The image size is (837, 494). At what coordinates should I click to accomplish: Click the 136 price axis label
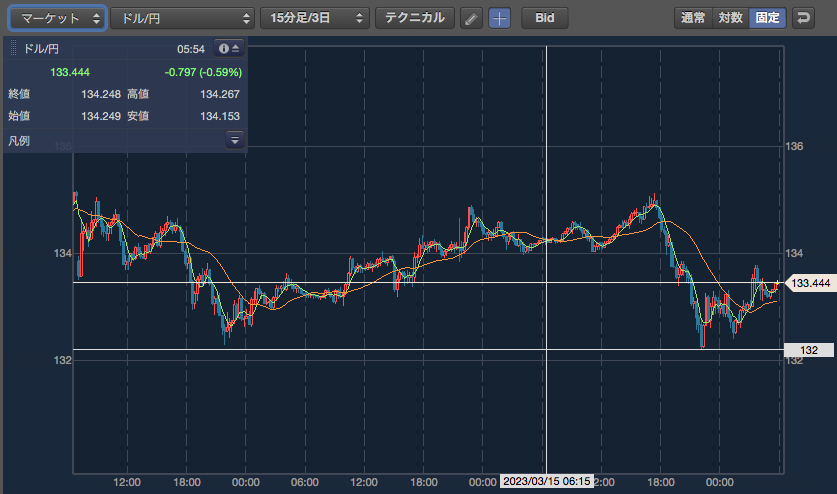[794, 146]
